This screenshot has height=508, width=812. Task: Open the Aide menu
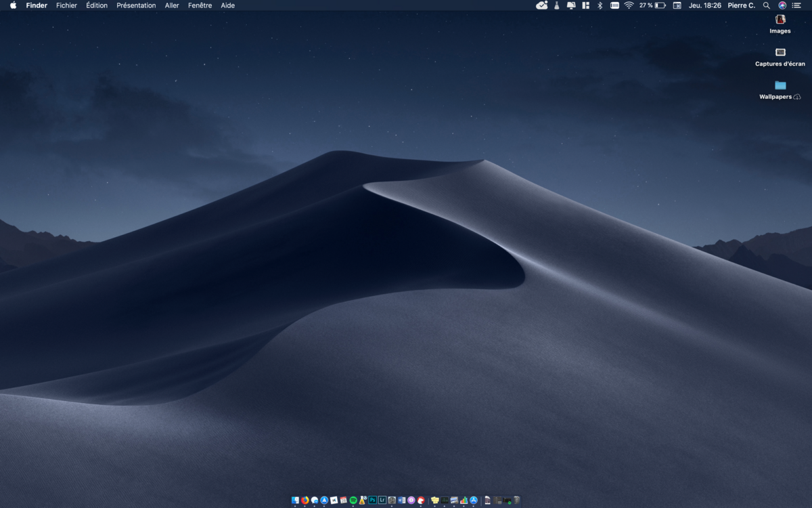coord(228,5)
